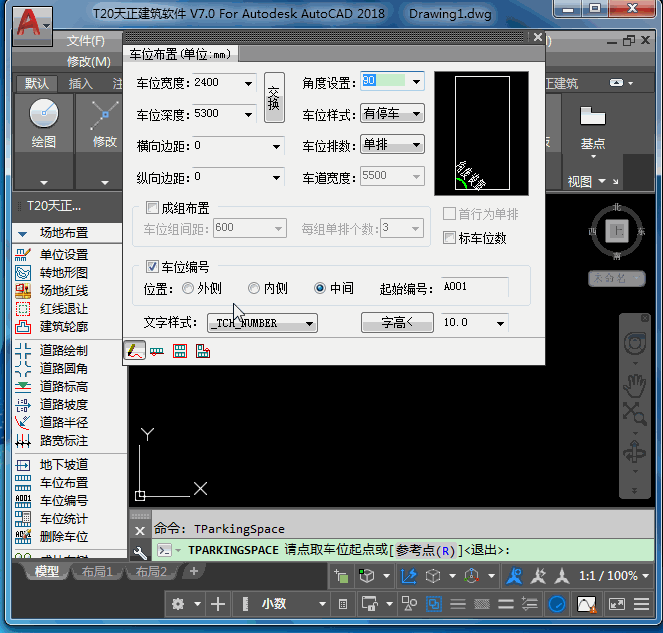Click the 车位编号 A001 sidebar icon
The height and width of the screenshot is (633, 663).
click(x=23, y=501)
